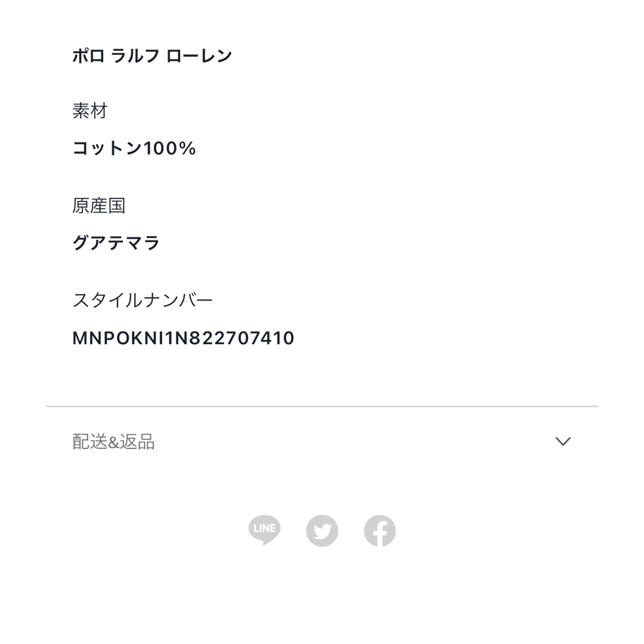This screenshot has width=644, height=644.
Task: Share this product on LINE
Action: click(265, 530)
